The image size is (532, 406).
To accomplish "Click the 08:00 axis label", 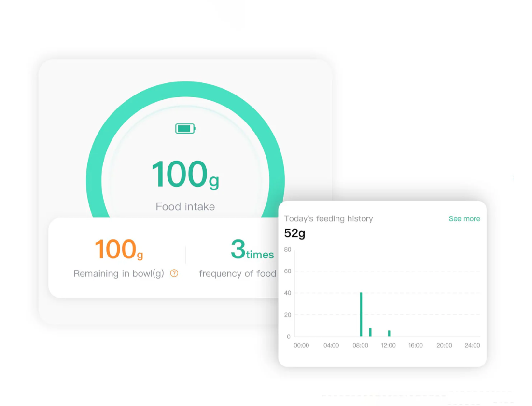I will point(360,345).
